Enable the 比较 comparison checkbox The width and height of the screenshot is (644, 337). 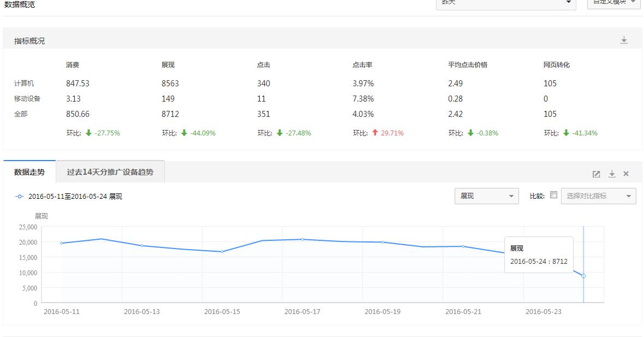coord(553,195)
